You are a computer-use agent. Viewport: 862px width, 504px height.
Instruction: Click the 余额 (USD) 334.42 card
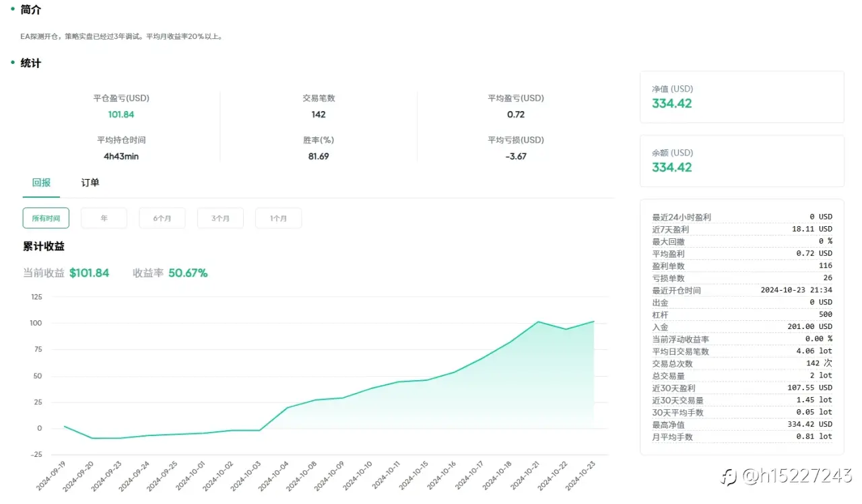tap(741, 161)
